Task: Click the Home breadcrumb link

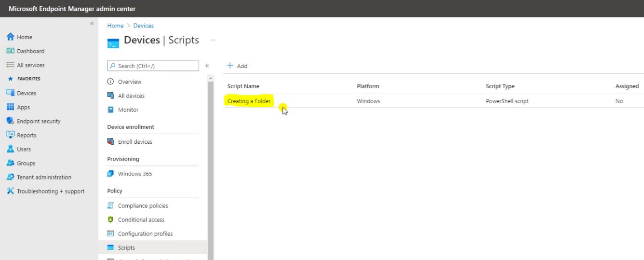Action: [x=115, y=26]
